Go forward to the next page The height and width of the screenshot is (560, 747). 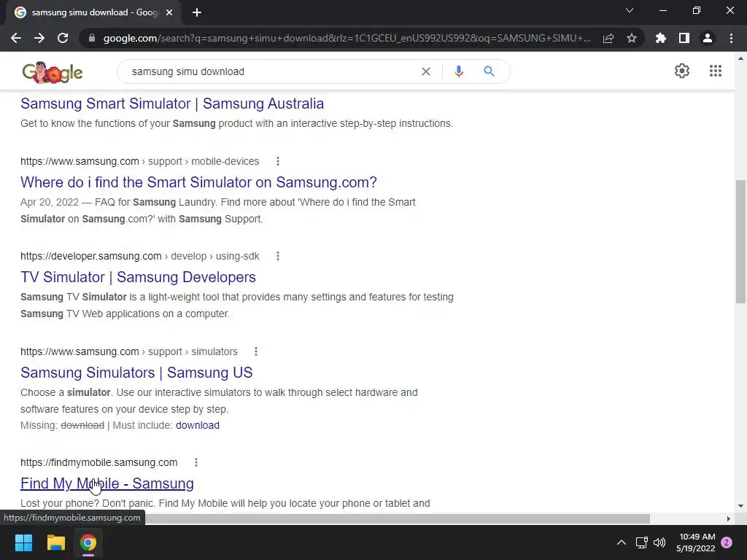tap(39, 38)
